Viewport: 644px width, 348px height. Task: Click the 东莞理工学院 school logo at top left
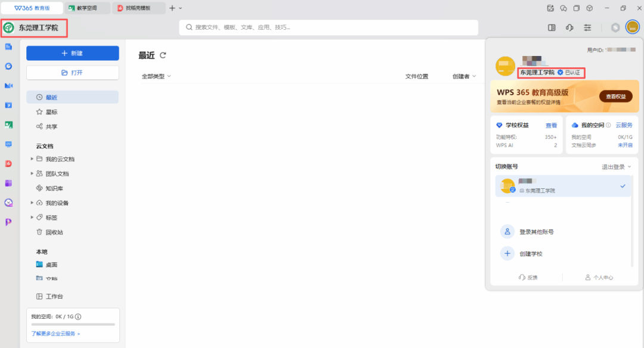(8, 28)
